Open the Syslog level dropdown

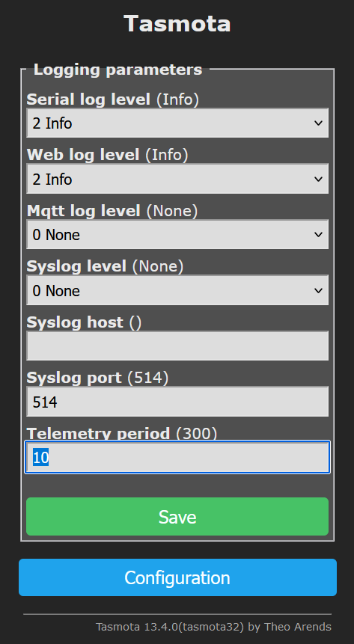click(177, 290)
